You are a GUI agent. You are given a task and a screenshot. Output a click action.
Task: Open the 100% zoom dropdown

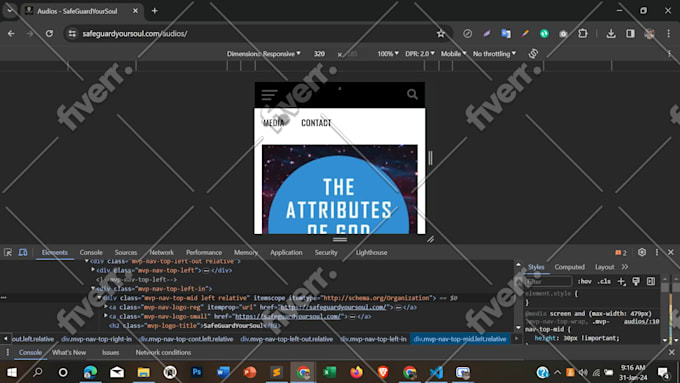click(x=388, y=54)
